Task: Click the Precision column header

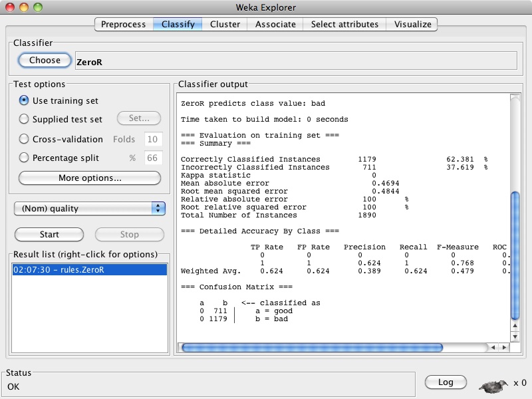Action: tap(364, 247)
